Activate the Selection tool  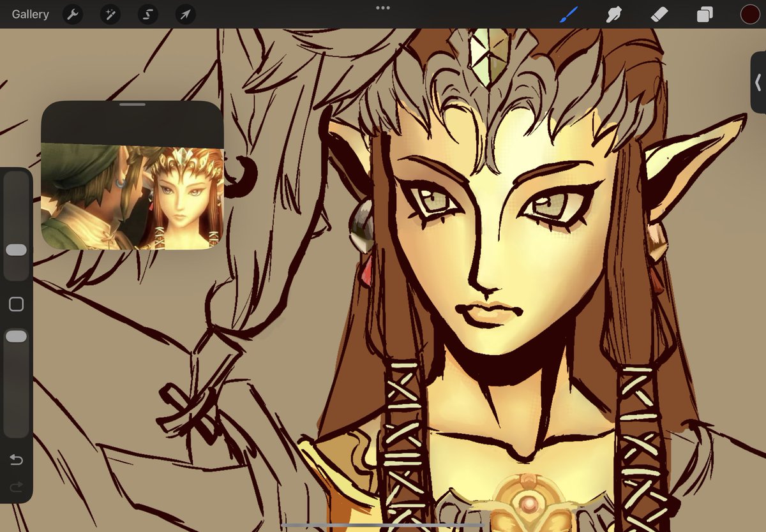(x=147, y=14)
